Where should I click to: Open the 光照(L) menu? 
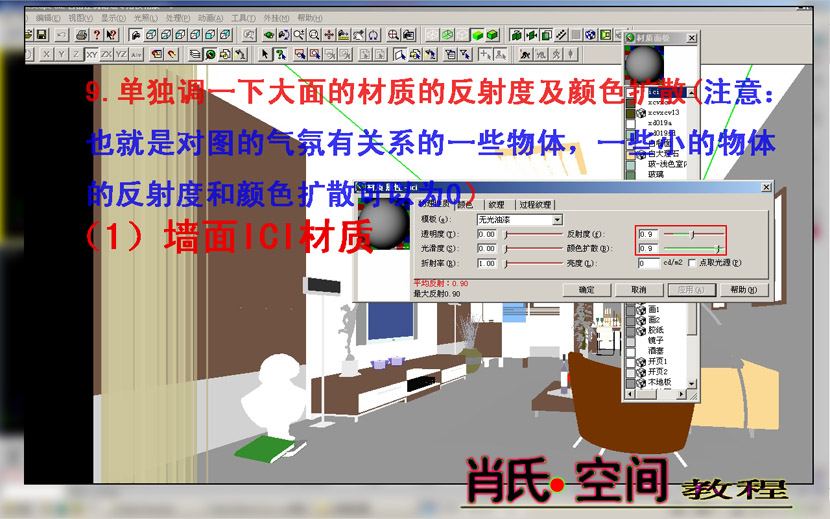[146, 18]
